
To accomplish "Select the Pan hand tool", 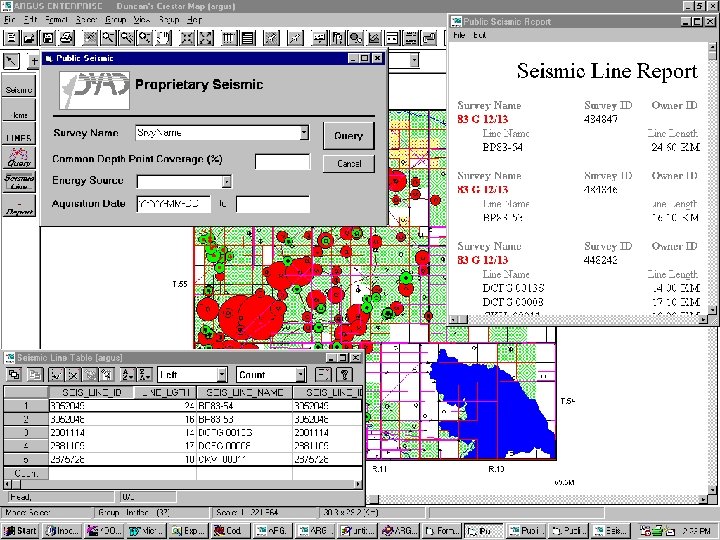I will click(x=164, y=38).
